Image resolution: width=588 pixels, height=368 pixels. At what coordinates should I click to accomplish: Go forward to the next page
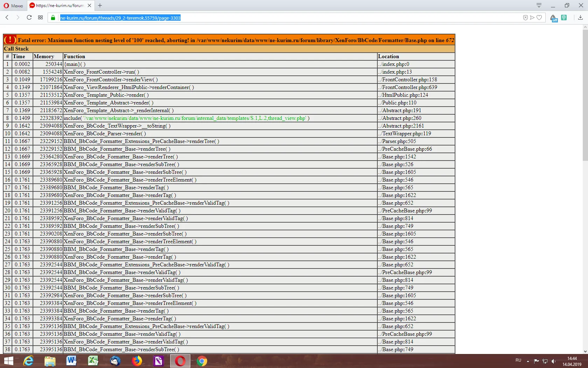point(18,18)
